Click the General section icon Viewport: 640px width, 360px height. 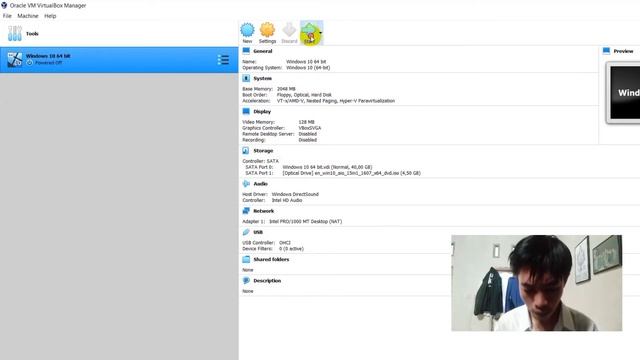point(246,51)
